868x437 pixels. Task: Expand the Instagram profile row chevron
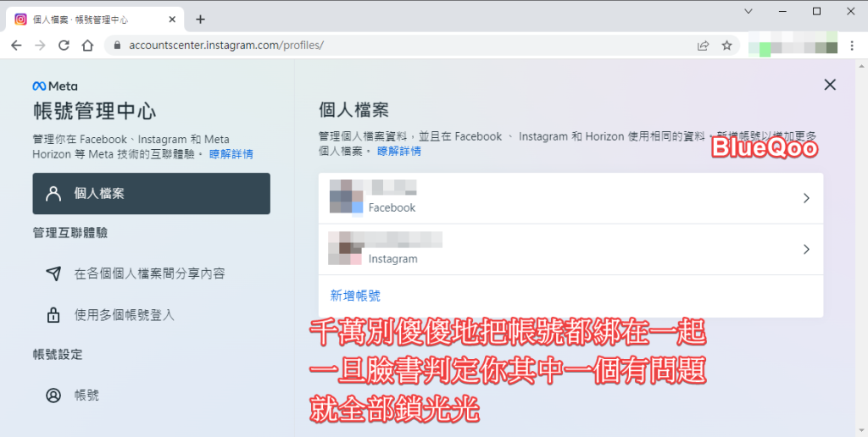point(805,249)
